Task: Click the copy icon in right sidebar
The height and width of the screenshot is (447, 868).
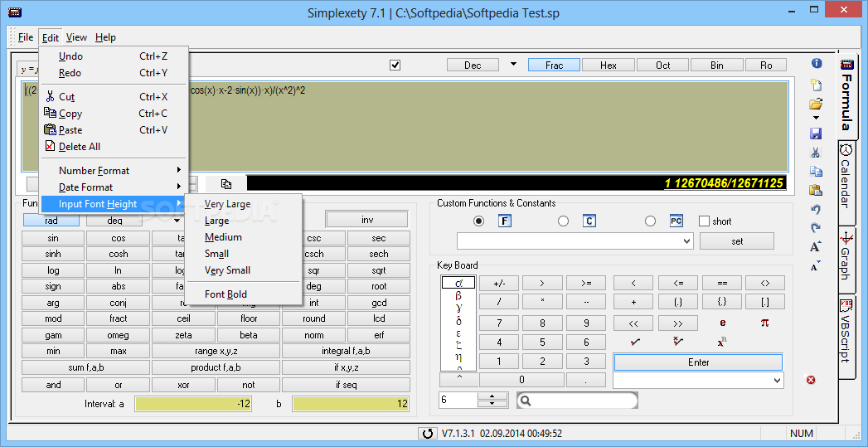Action: 816,171
